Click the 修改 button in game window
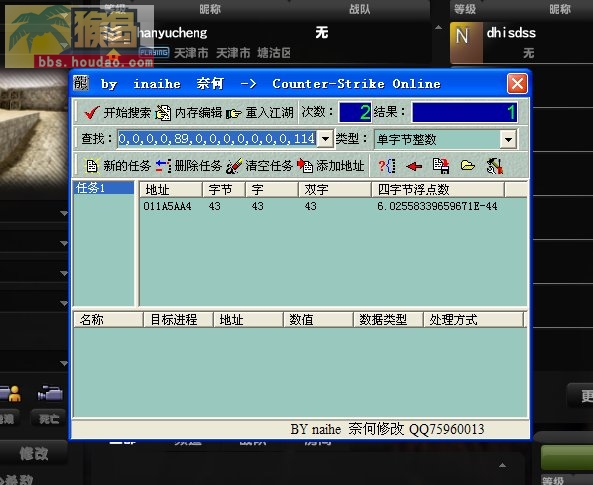The width and height of the screenshot is (593, 485). pos(33,453)
